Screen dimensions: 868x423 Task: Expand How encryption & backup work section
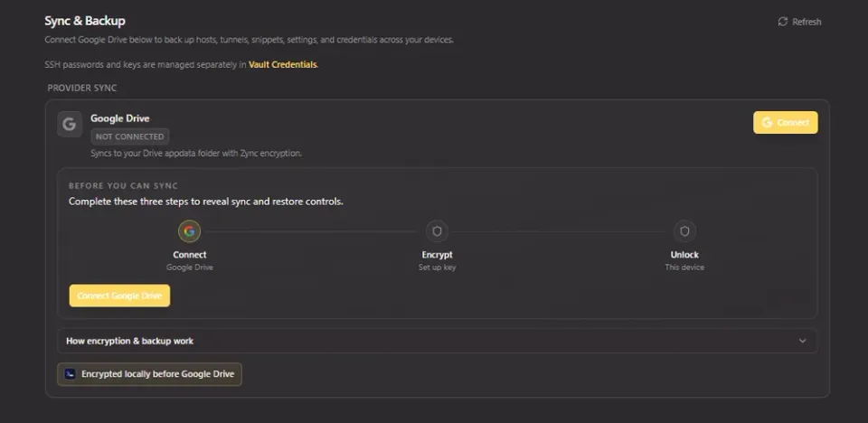point(437,341)
